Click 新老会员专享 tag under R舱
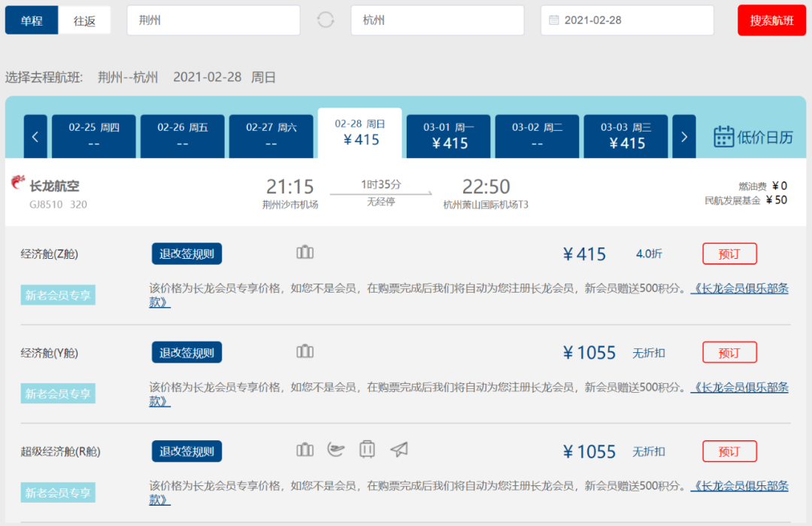This screenshot has width=812, height=526. coord(58,492)
